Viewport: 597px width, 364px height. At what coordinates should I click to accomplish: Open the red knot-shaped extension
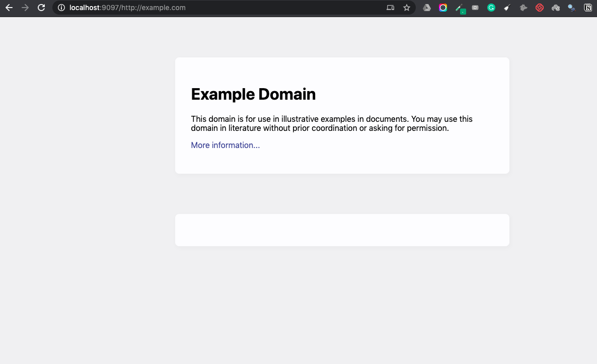(539, 8)
